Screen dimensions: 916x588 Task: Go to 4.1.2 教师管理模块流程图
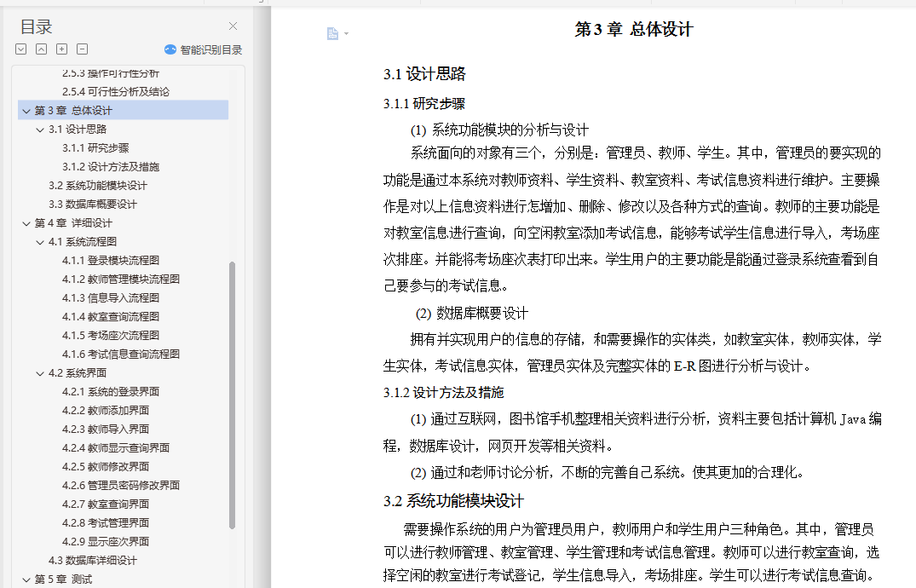pos(121,279)
